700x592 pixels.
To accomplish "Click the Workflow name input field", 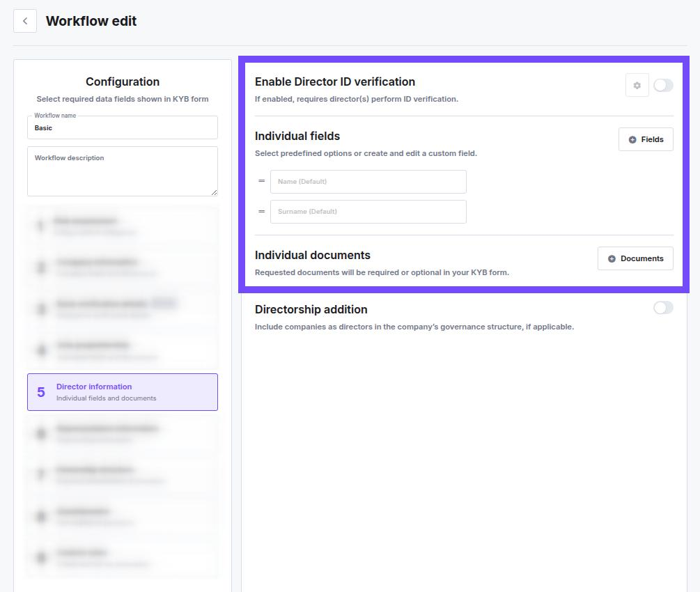I will pyautogui.click(x=123, y=127).
